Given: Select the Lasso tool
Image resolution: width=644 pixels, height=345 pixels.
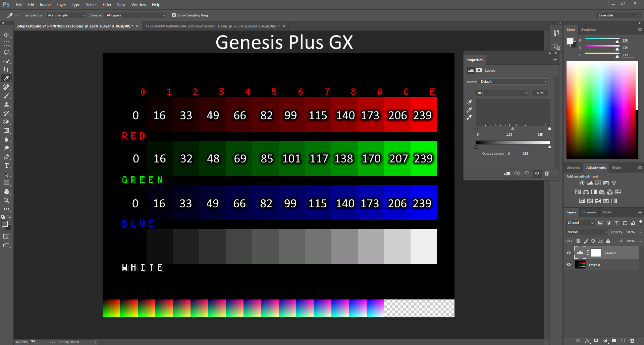Looking at the screenshot, I should tap(6, 53).
